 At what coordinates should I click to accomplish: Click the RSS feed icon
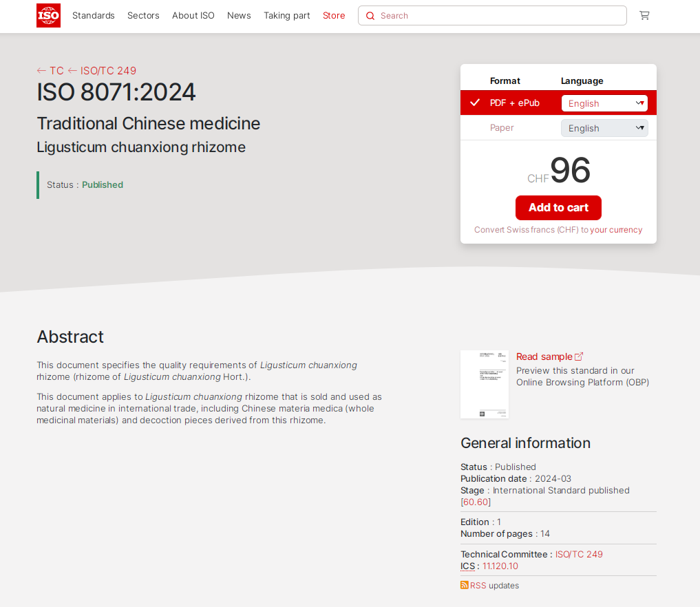coord(465,585)
